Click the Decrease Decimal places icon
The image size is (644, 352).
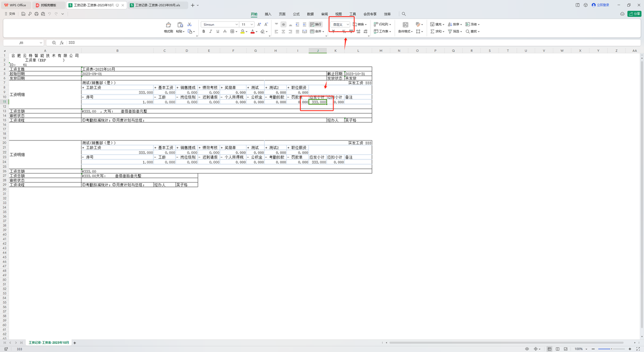pyautogui.click(x=365, y=32)
